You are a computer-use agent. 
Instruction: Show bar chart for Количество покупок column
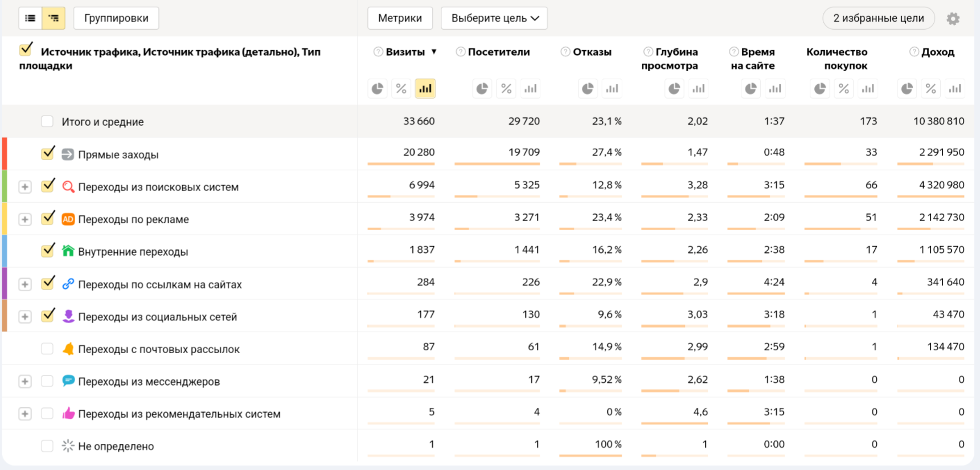(868, 89)
